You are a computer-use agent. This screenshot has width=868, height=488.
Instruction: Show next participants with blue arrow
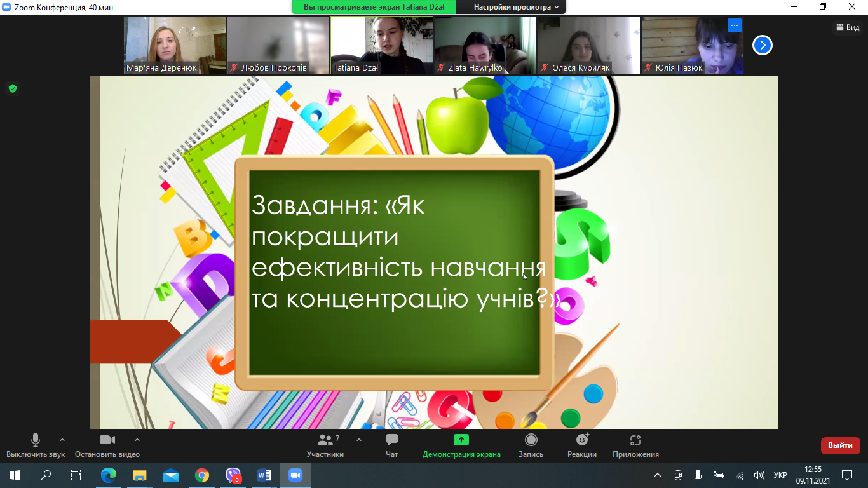(763, 45)
